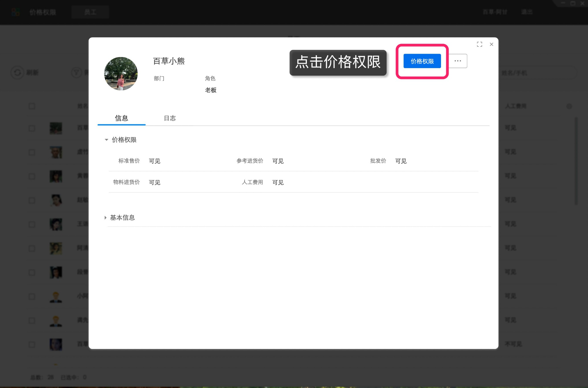This screenshot has height=388, width=588.
Task: Close the 百草小熊 detail dialog
Action: coord(492,44)
